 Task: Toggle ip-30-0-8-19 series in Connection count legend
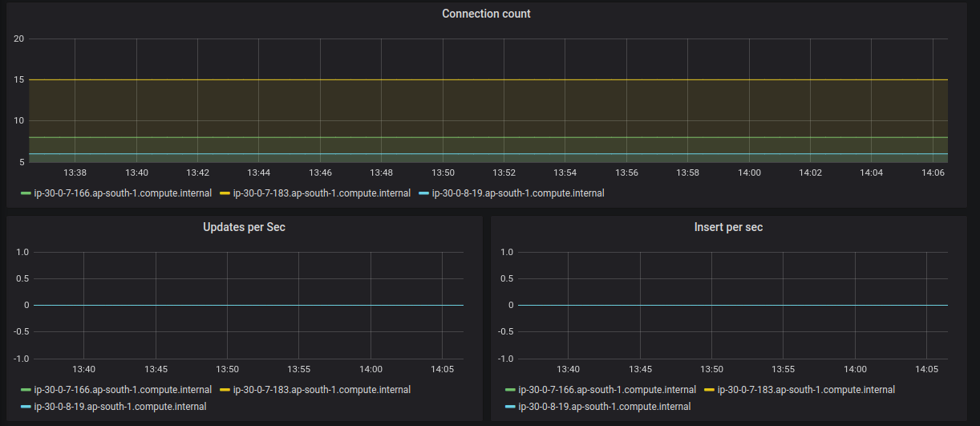tap(517, 193)
